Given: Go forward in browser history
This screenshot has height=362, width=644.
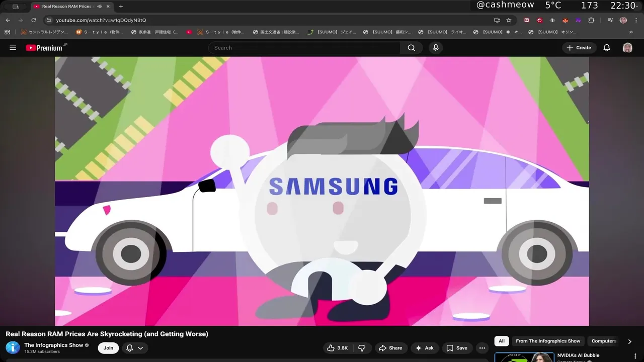Looking at the screenshot, I should [x=21, y=20].
